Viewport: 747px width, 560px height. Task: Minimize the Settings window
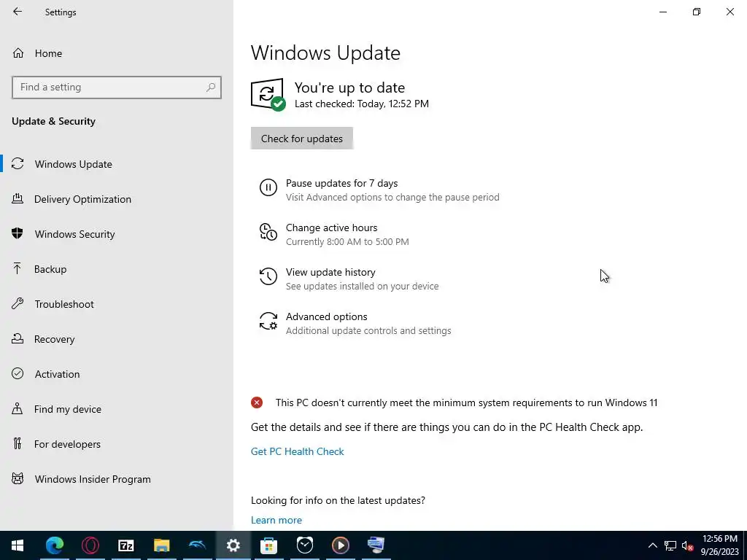tap(663, 12)
